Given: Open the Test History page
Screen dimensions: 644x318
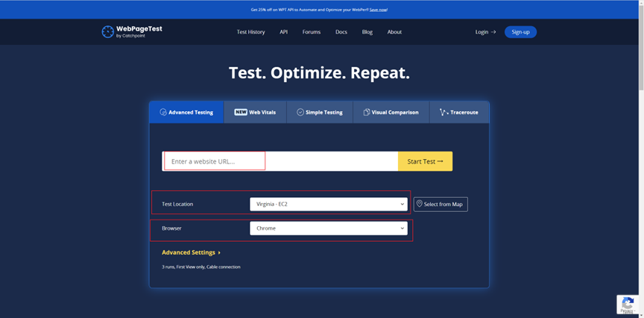Looking at the screenshot, I should [x=250, y=32].
